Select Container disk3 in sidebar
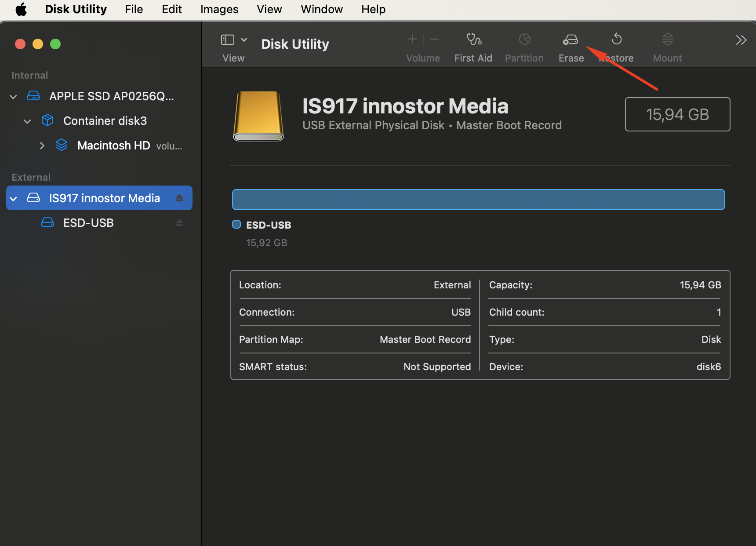 pyautogui.click(x=99, y=121)
